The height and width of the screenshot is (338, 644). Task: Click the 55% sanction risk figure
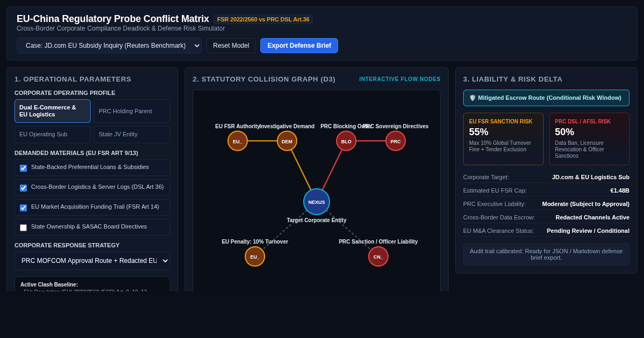(x=479, y=132)
